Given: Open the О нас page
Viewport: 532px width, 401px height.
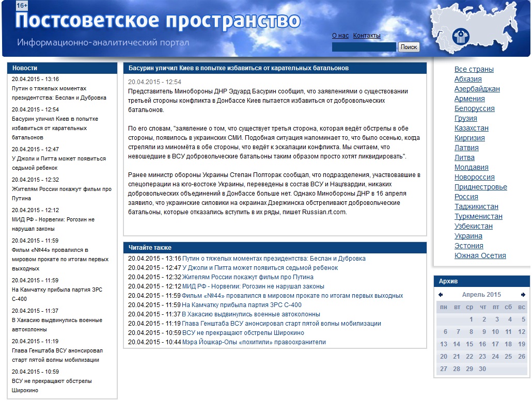Looking at the screenshot, I should pyautogui.click(x=340, y=36).
